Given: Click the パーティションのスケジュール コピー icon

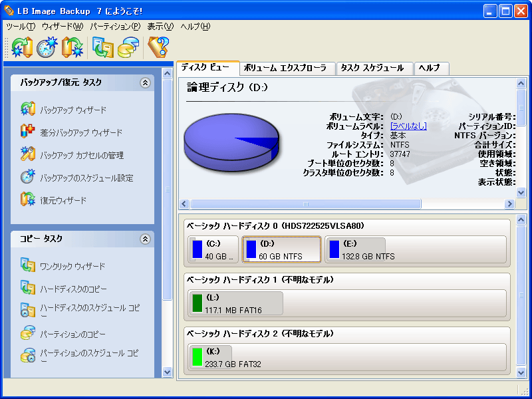Looking at the screenshot, I should click(x=28, y=356).
